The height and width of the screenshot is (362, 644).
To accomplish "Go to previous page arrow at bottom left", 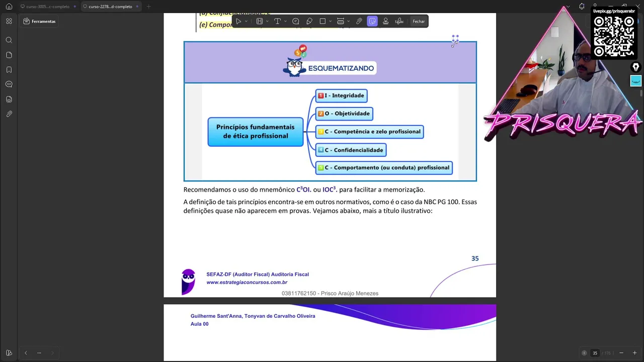I will [x=26, y=353].
